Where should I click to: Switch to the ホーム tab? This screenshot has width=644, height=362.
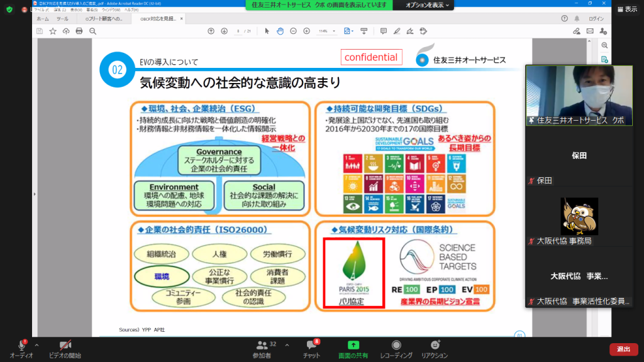click(42, 19)
